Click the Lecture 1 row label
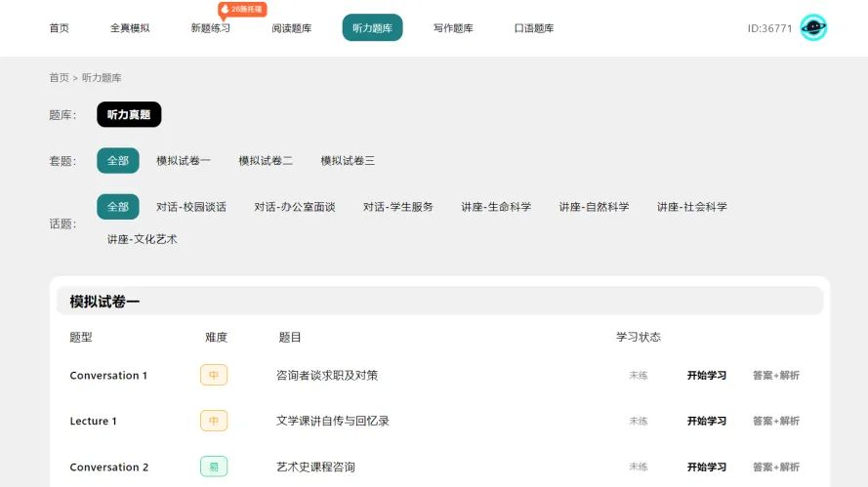Viewport: 868px width, 487px height. [x=93, y=422]
